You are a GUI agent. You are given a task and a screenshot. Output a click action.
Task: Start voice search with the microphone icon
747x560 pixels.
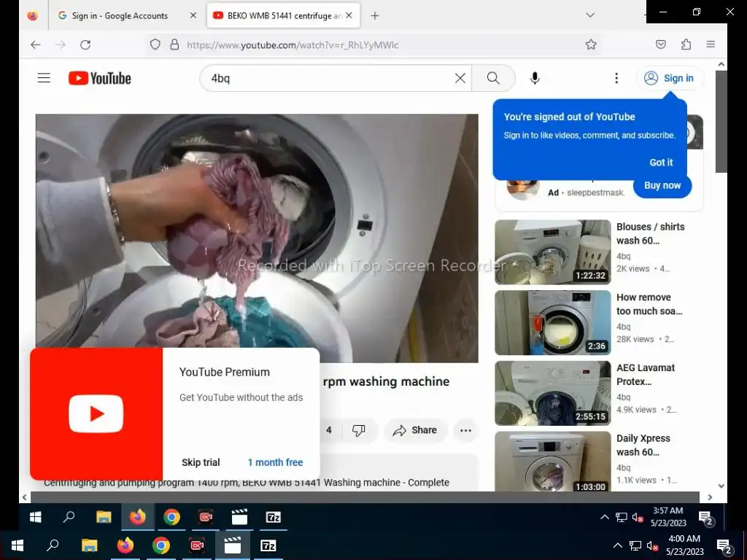tap(535, 78)
